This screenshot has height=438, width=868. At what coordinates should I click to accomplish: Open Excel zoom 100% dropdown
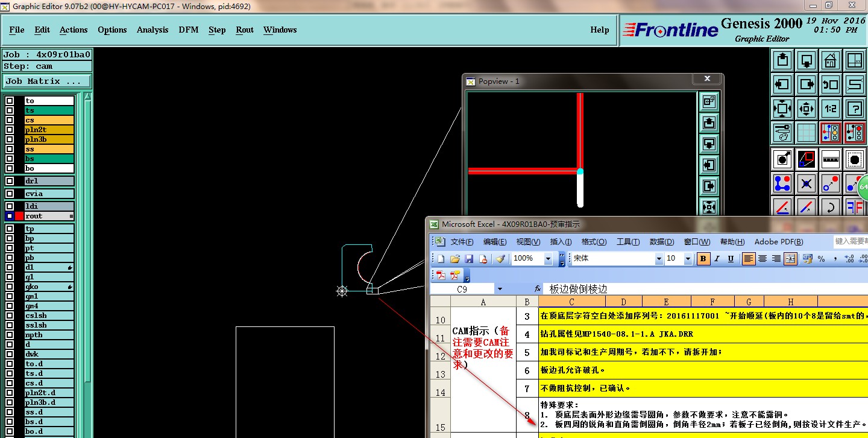click(x=548, y=259)
